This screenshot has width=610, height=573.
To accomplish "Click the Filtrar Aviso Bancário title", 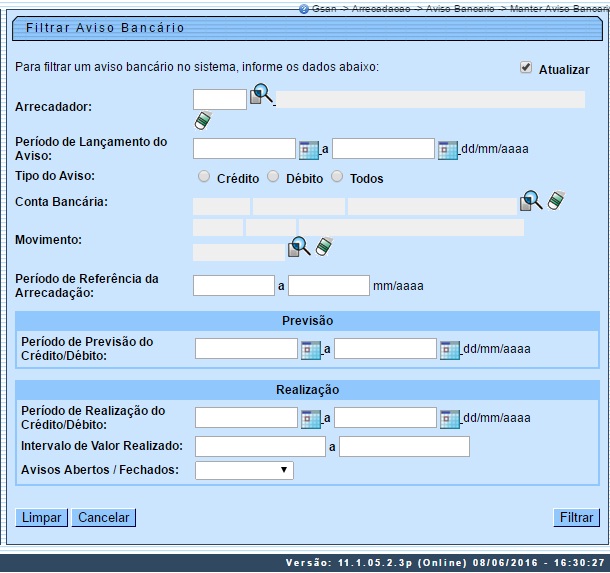I will point(105,28).
